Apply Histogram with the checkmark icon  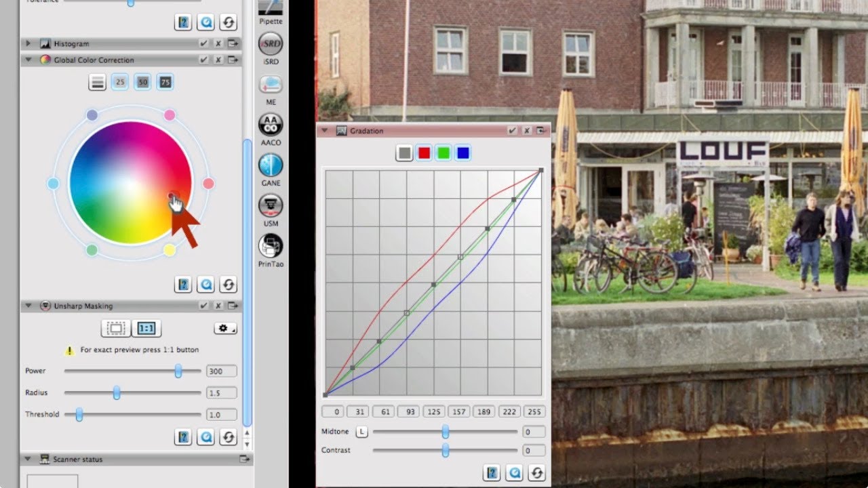click(203, 43)
